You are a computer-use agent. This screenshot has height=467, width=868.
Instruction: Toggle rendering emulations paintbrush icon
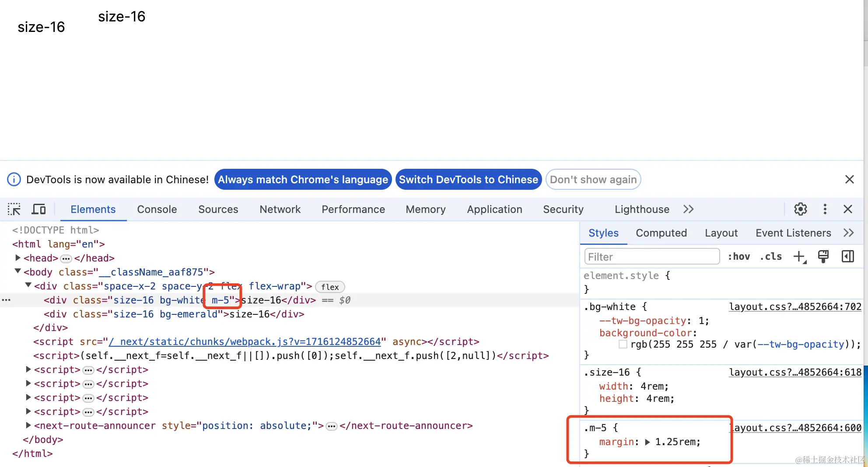(823, 257)
